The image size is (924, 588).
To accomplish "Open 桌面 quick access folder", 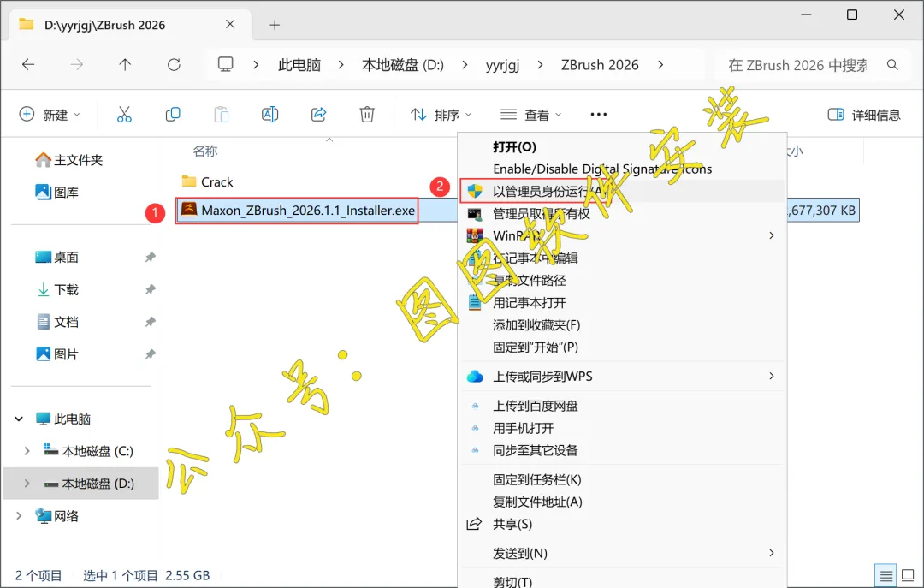I will click(x=57, y=257).
